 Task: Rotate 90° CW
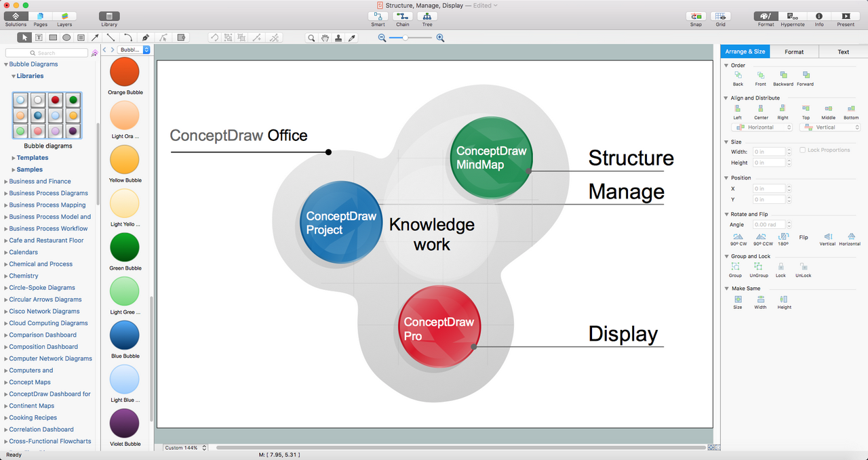738,239
